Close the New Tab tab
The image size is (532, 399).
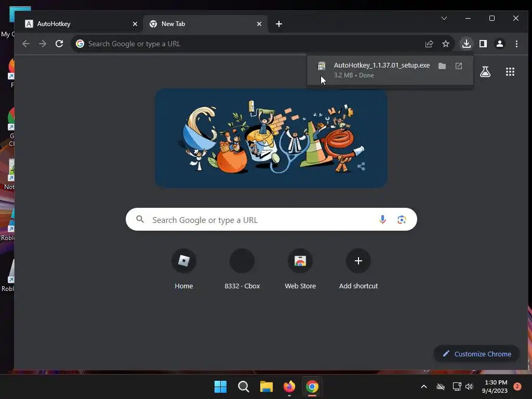pos(259,24)
